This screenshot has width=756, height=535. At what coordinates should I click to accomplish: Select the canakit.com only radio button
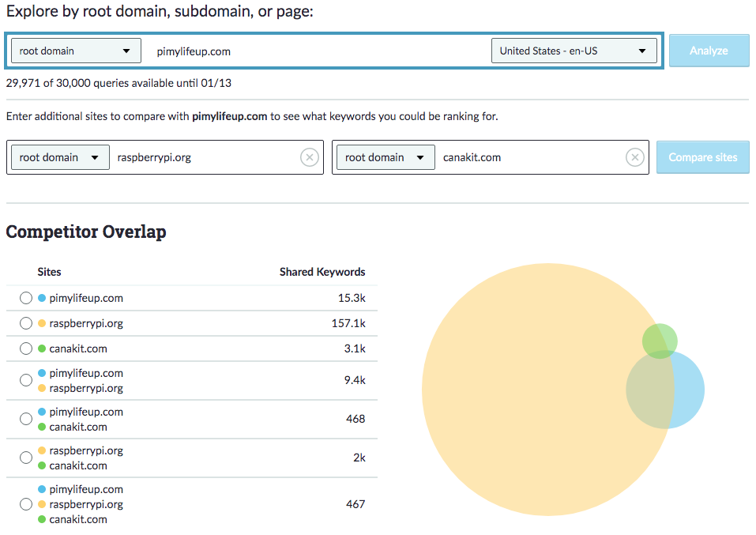pos(26,349)
